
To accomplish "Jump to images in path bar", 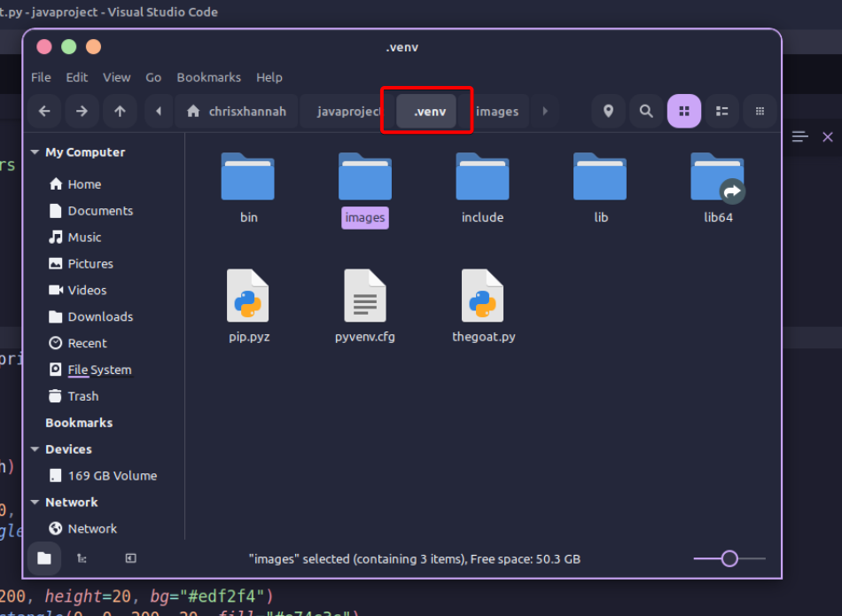I will 496,111.
